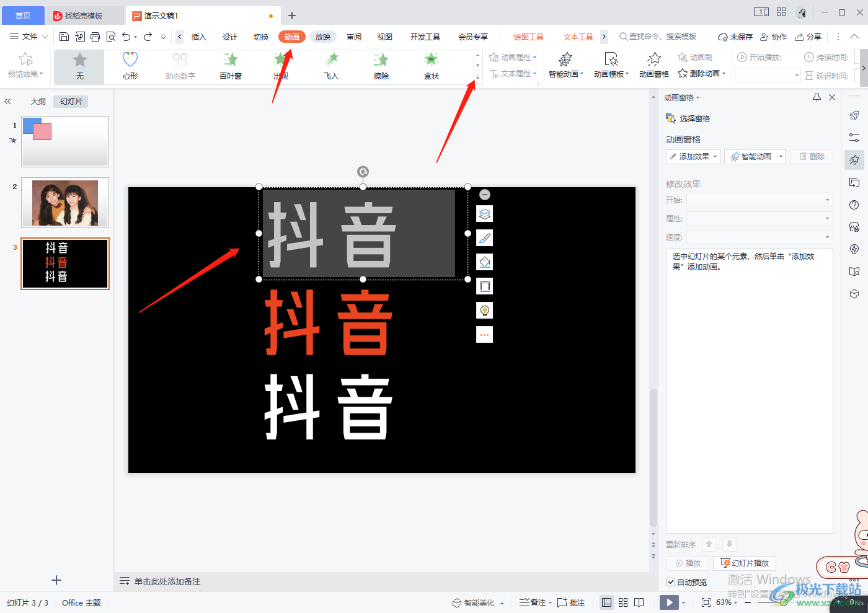This screenshot has width=868, height=613.
Task: Apply the 飞入 (fly in) animation effect
Action: 331,66
